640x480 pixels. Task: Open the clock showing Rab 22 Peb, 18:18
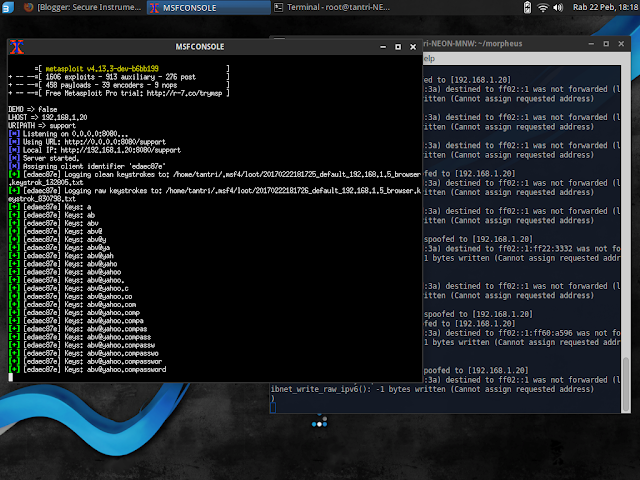pos(605,7)
